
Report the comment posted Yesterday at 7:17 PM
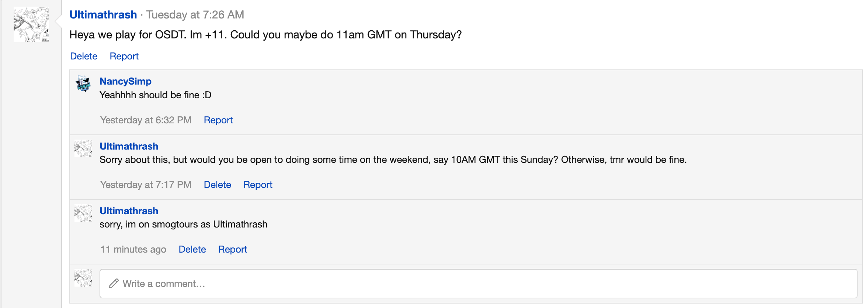pyautogui.click(x=258, y=185)
